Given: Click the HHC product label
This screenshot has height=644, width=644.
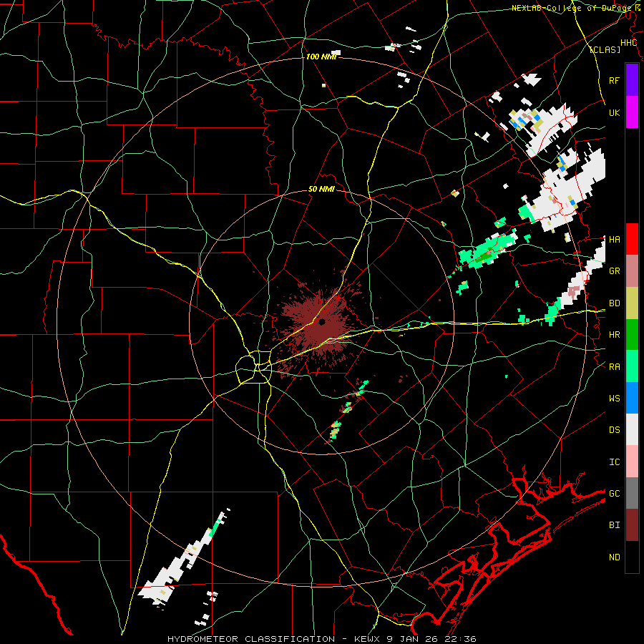Looking at the screenshot, I should tap(628, 43).
